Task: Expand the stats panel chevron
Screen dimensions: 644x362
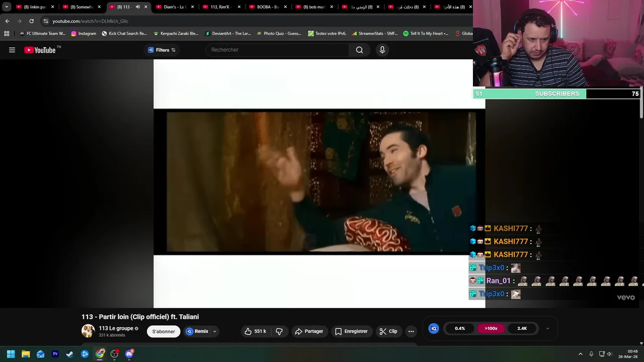Action: point(547,328)
